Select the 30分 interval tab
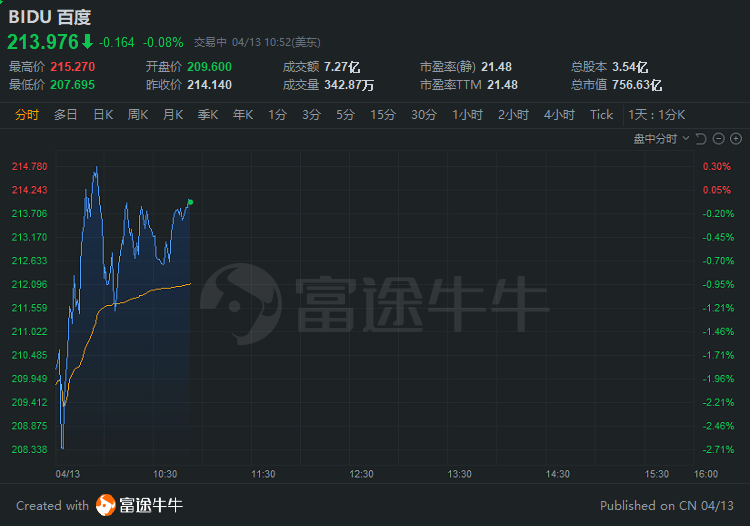The image size is (750, 526). click(424, 115)
